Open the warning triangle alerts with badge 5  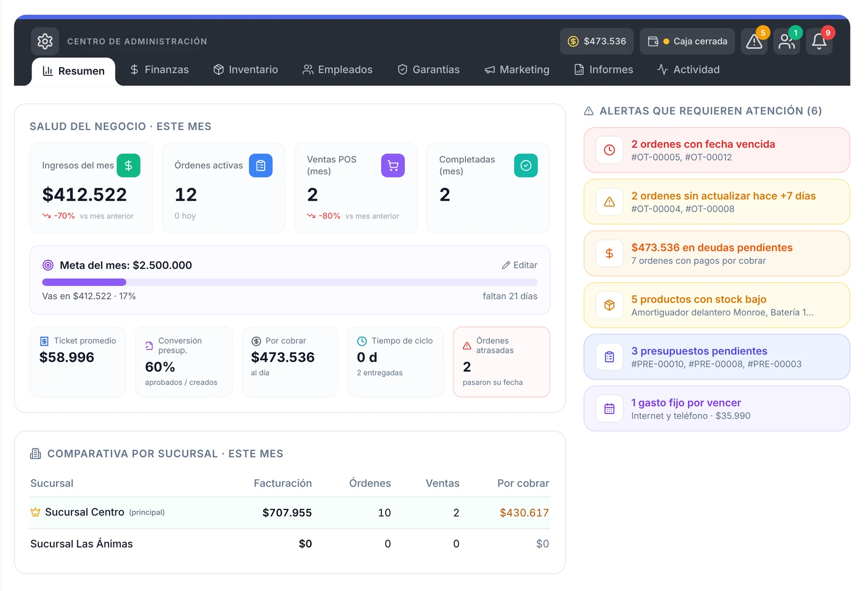(x=754, y=41)
